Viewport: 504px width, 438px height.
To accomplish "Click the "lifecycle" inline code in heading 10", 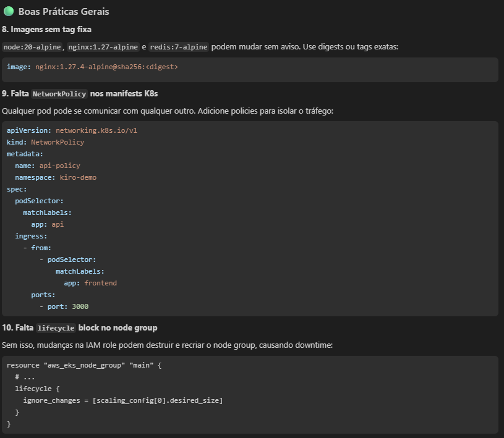I will (x=56, y=328).
